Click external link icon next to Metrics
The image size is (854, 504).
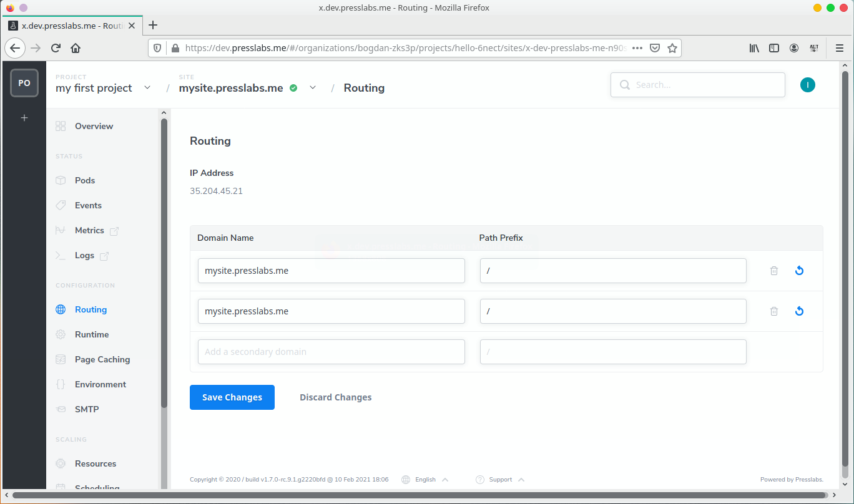[114, 231]
